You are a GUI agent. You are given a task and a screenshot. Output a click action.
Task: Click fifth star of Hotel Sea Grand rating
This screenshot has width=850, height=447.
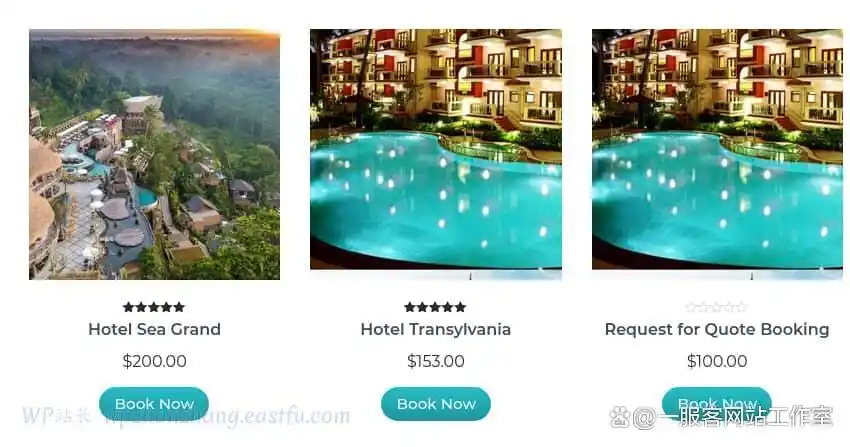179,307
